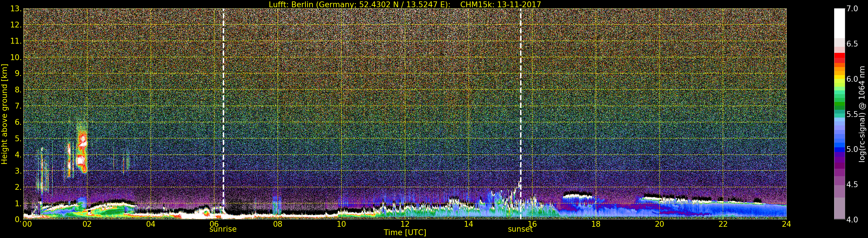The height and width of the screenshot is (238, 868).
Task: Click the red band of the colorbar
Action: [839, 58]
